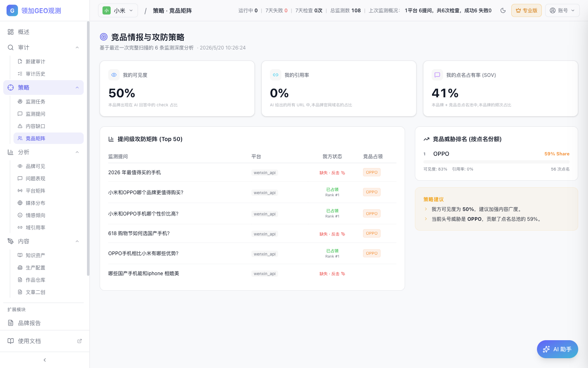Click the chat icon in SOV card

(x=437, y=75)
